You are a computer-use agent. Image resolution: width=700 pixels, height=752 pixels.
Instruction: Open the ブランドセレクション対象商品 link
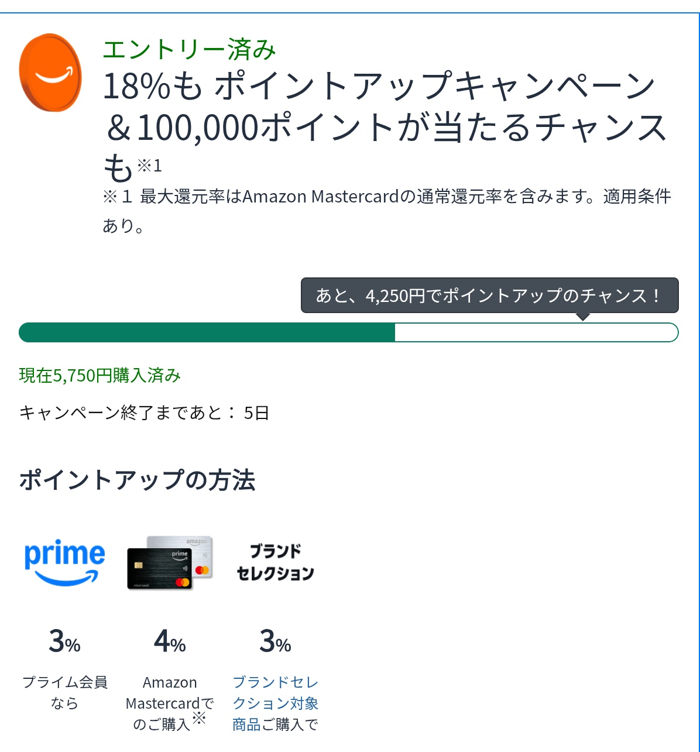[276, 703]
